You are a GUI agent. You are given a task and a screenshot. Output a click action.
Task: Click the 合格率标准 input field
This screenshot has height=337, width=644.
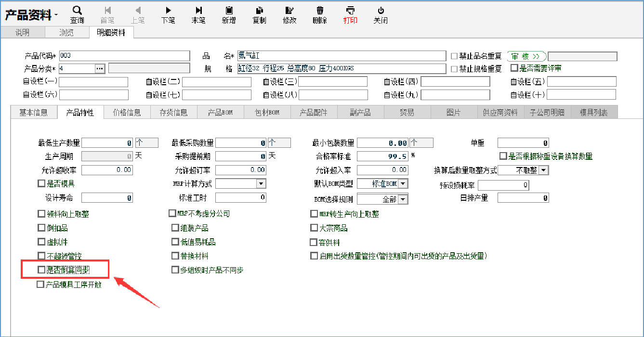click(382, 156)
